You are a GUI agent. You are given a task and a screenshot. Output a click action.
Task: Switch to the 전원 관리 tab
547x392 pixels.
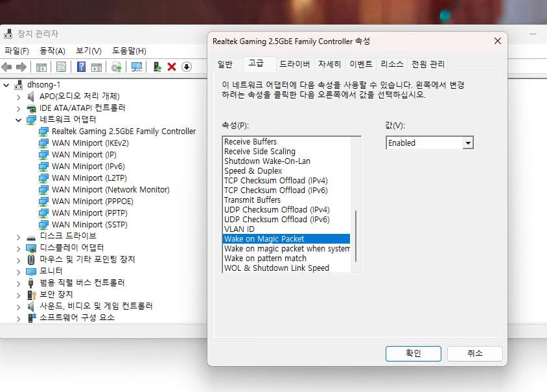(x=428, y=64)
